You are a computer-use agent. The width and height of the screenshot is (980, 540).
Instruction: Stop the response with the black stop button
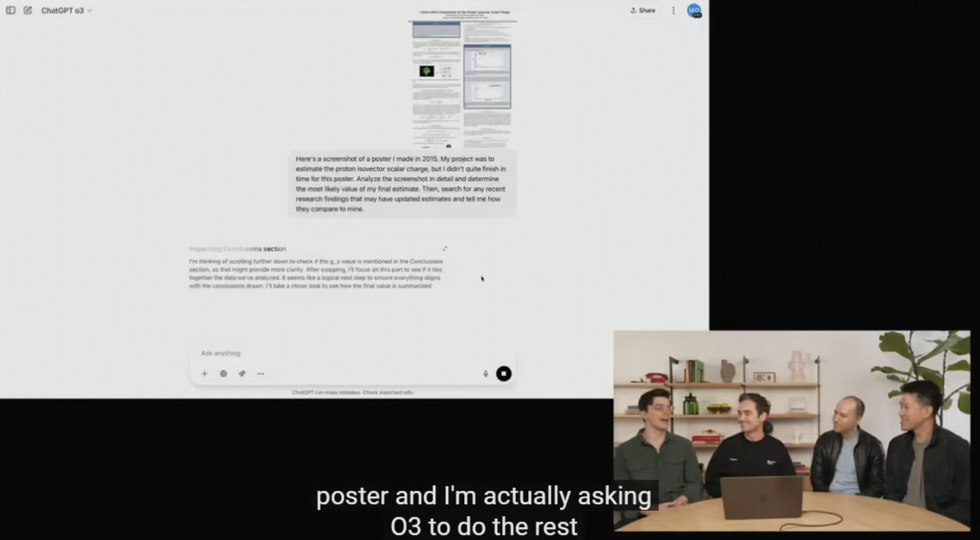(x=504, y=373)
